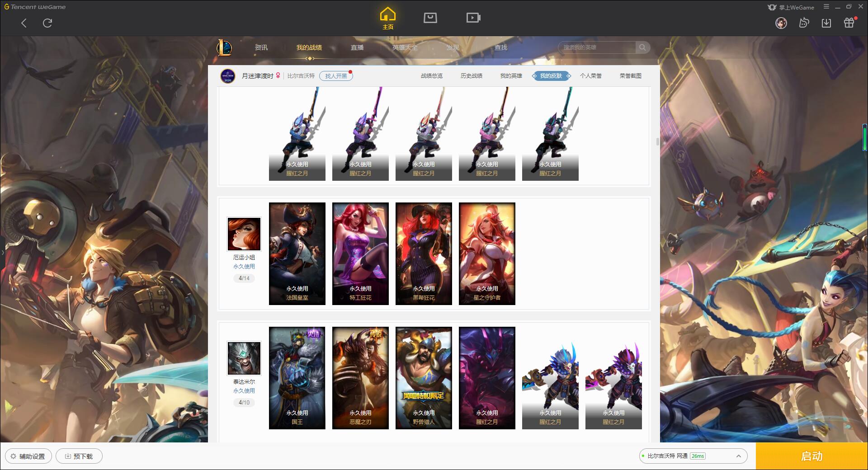
Task: Expand the left sidebar arrow handle
Action: [2, 253]
